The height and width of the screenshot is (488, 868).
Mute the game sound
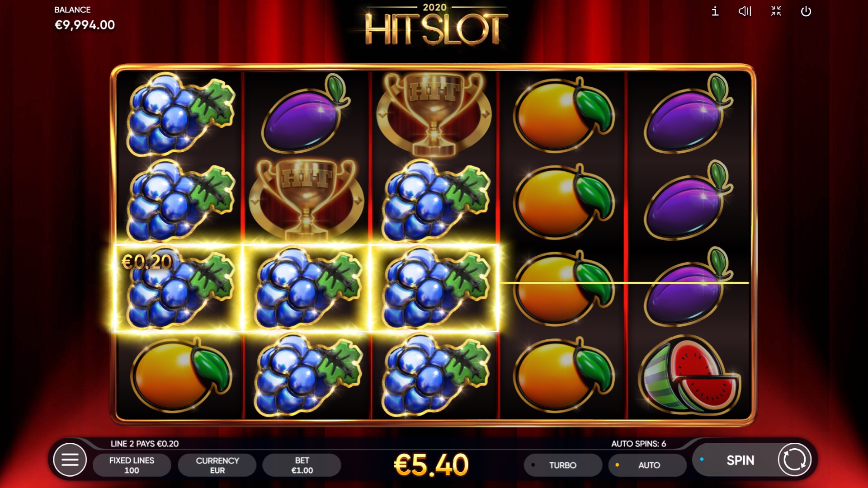[745, 11]
